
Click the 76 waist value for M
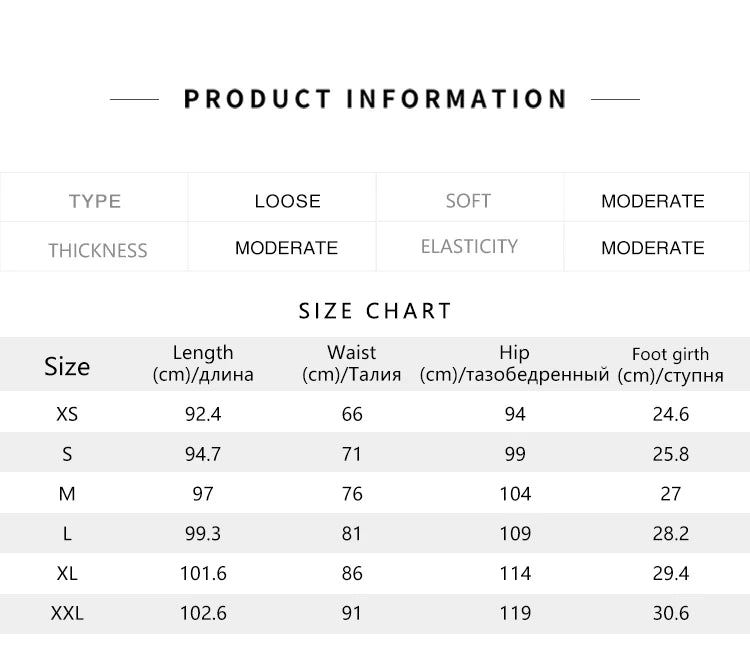point(351,494)
